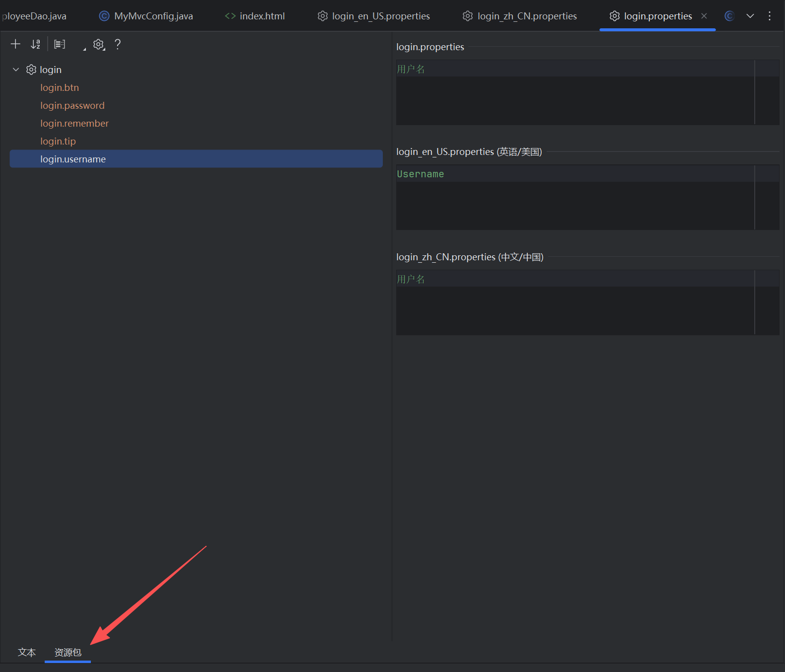Add a new property with the plus icon
Viewport: 785px width, 672px height.
15,44
